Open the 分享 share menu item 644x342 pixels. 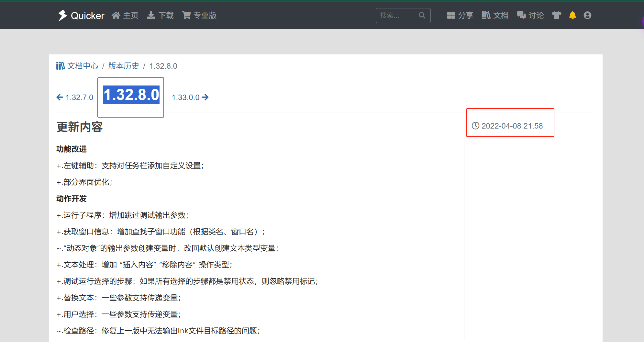coord(460,15)
